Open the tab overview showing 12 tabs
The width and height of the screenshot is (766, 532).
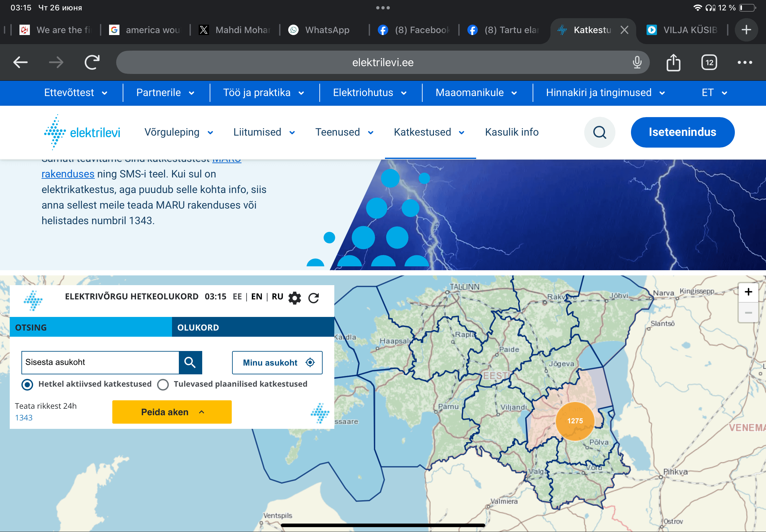[x=709, y=62]
